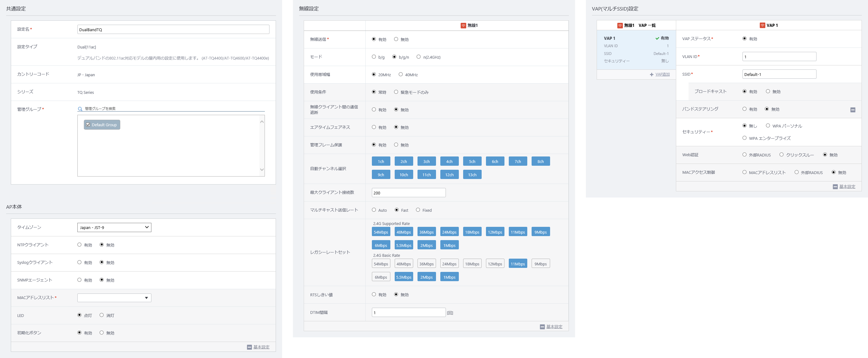Viewport: 868px width, 358px height.
Task: Toggle 1ch auto channel button
Action: (381, 161)
